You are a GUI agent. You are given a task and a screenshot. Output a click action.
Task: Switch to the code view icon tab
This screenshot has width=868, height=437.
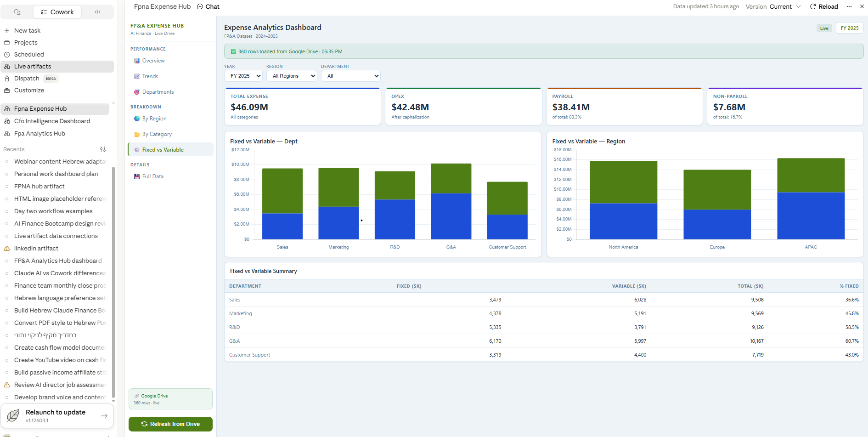coord(97,12)
